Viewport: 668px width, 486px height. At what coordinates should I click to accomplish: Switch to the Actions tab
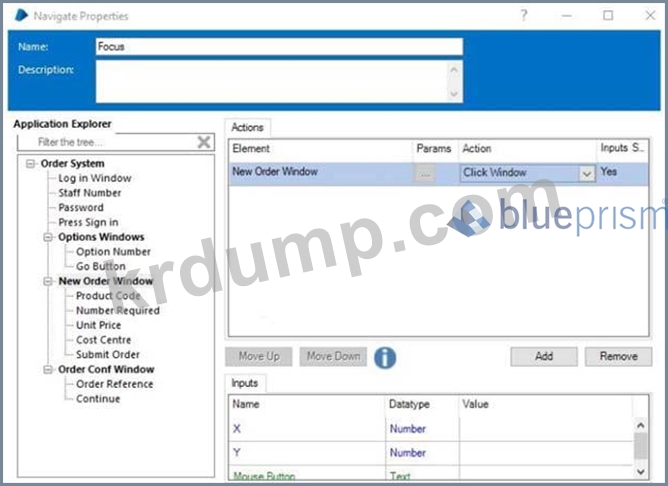pos(247,128)
